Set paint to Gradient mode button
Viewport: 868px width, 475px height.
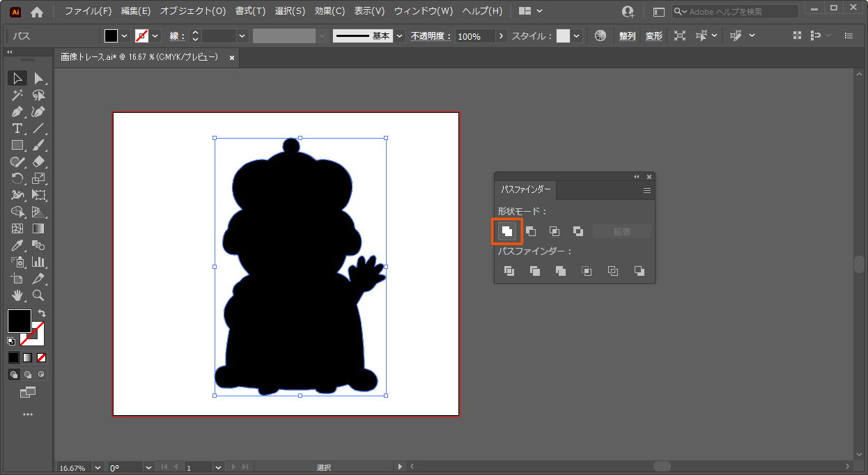point(27,357)
